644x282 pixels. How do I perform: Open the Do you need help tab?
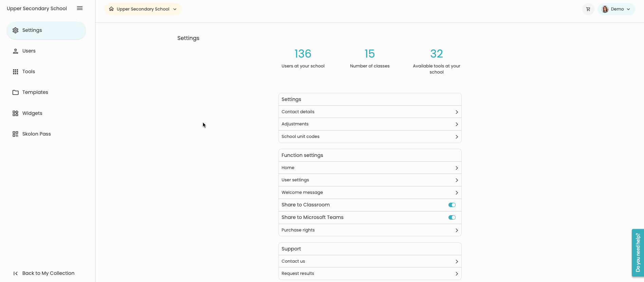point(638,253)
